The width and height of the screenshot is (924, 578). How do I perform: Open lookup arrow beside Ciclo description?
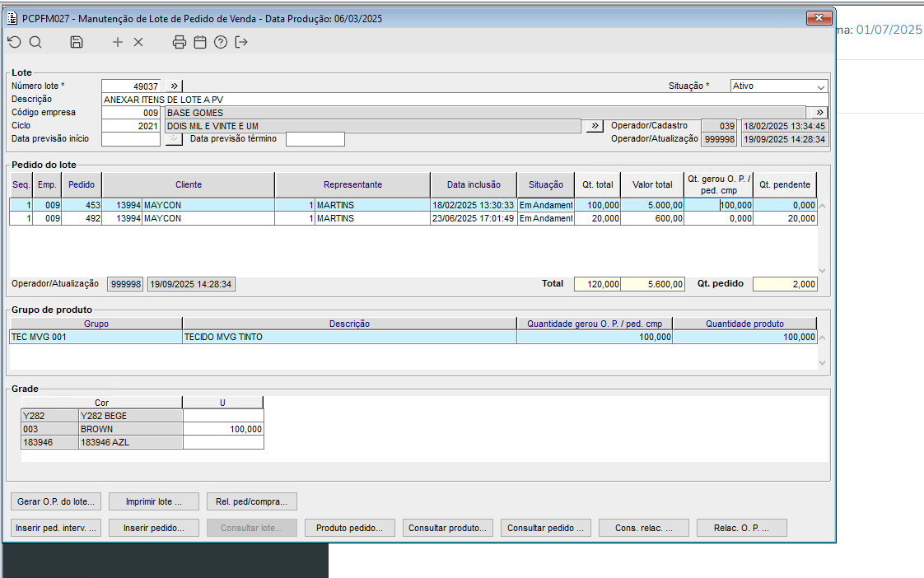595,125
